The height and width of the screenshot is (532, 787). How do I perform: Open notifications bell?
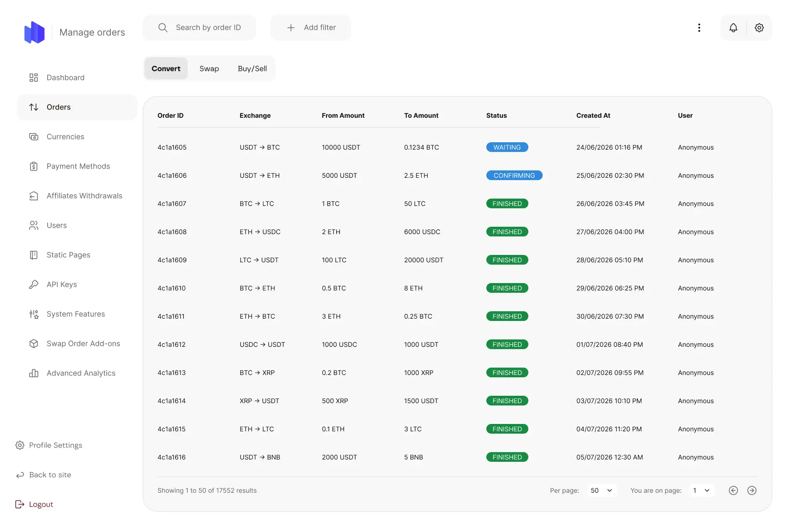point(733,28)
